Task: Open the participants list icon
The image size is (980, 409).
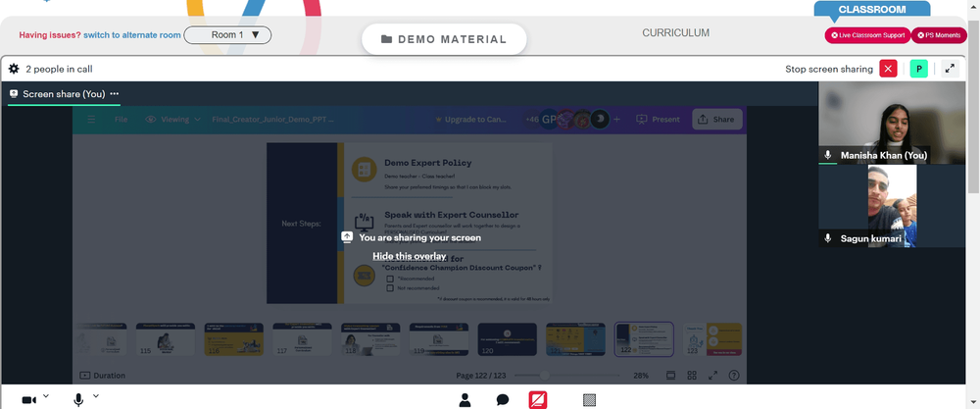Action: 465,399
